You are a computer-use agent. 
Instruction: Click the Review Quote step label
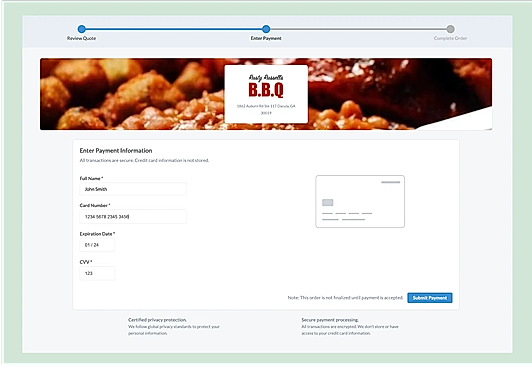(81, 38)
